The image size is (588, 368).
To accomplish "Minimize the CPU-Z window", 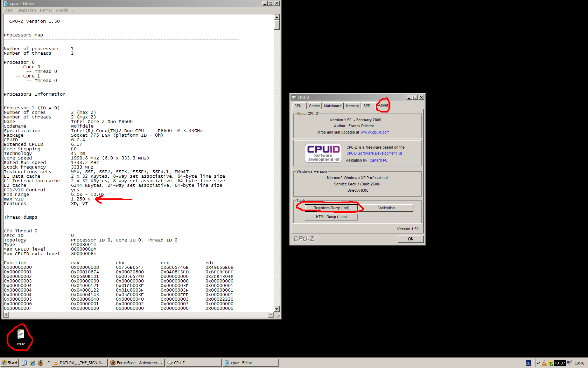I will 409,97.
